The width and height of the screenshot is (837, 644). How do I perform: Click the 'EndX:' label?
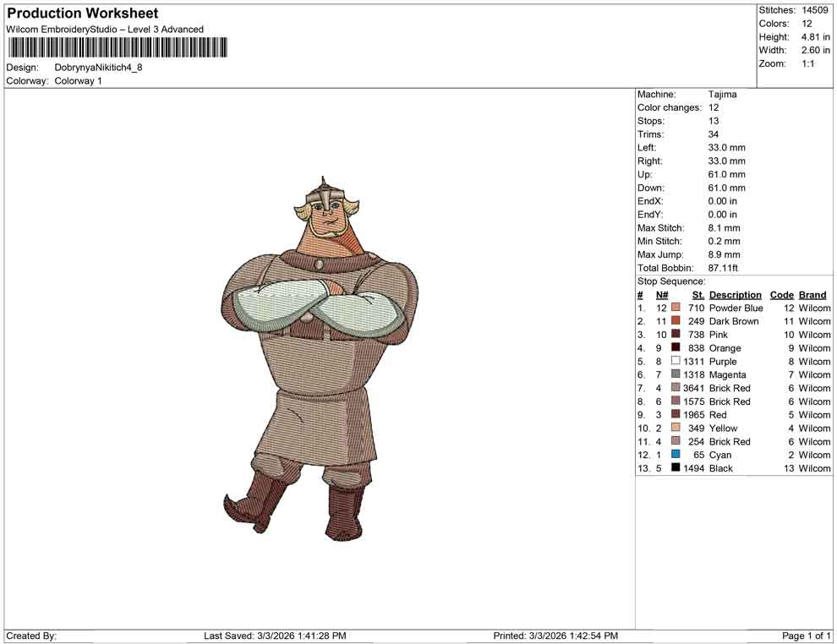point(650,201)
